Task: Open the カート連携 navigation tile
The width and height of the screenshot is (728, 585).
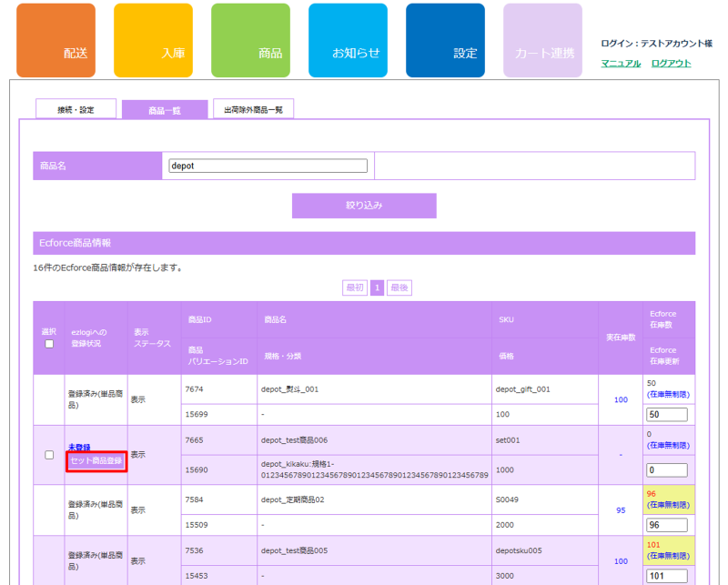Action: [542, 41]
